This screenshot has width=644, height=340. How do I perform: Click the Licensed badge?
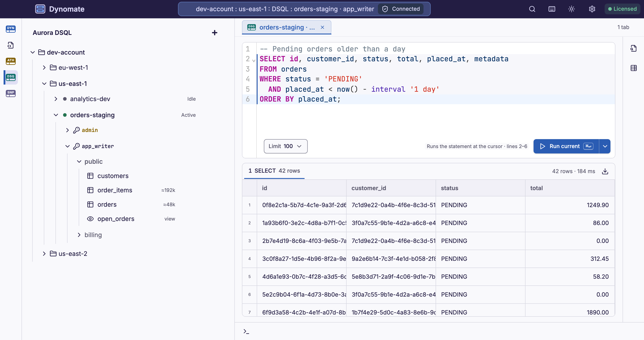(x=622, y=9)
